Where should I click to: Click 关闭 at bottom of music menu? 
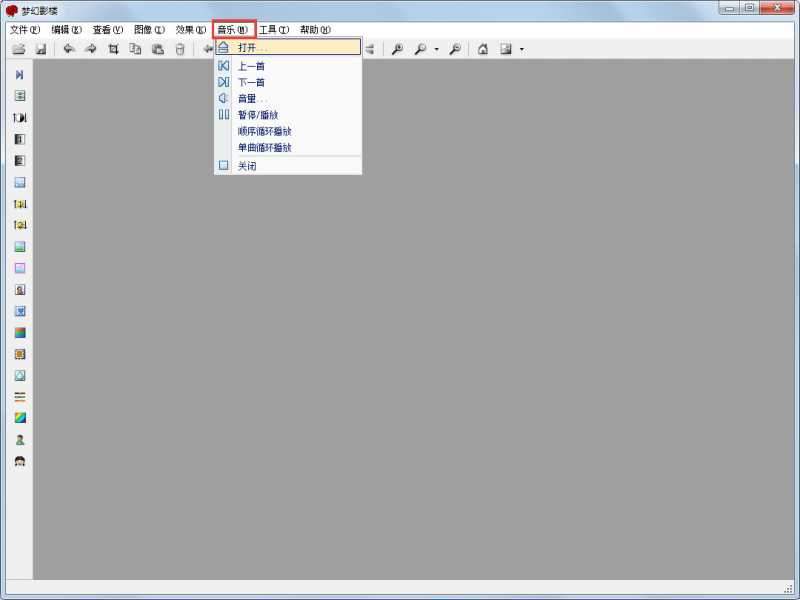click(248, 166)
